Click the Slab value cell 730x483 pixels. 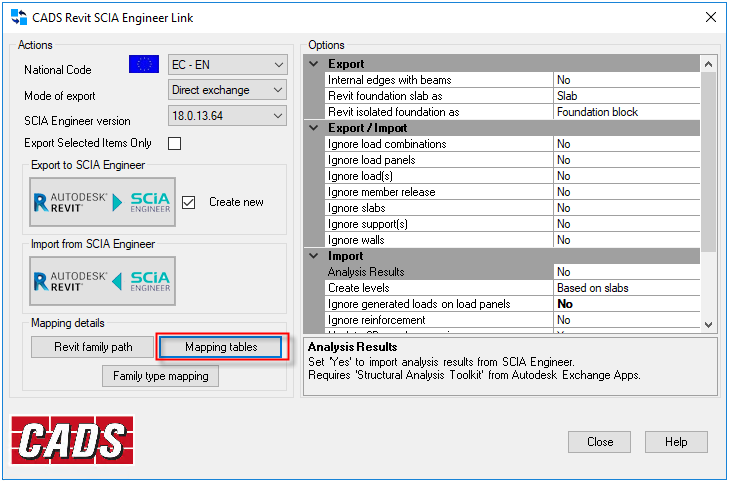[x=627, y=96]
